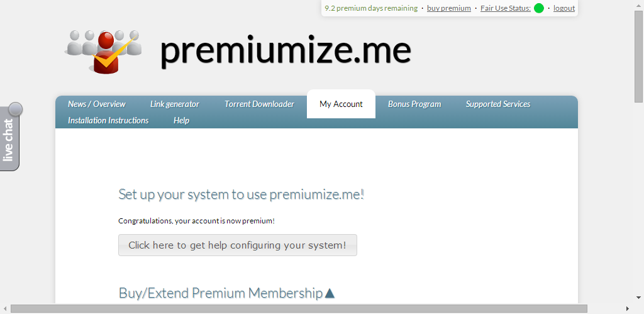Collapse the Buy/Extend Premium Membership triangle
Image resolution: width=644 pixels, height=314 pixels.
330,293
